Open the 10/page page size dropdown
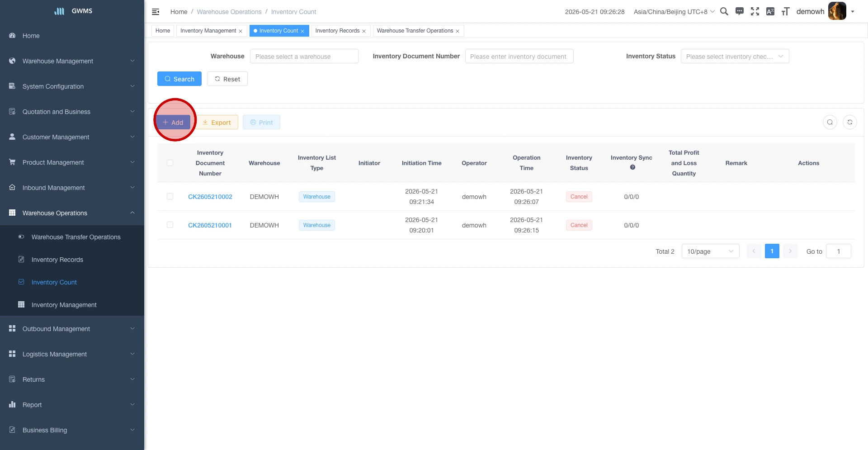Screen dimensions: 868x450 coord(710,251)
